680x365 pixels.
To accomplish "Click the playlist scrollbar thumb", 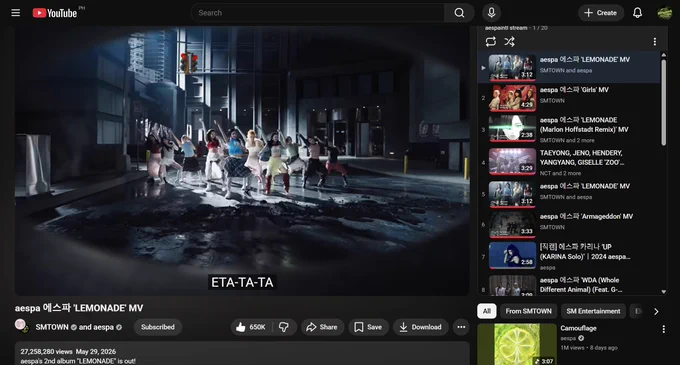I will [663, 102].
